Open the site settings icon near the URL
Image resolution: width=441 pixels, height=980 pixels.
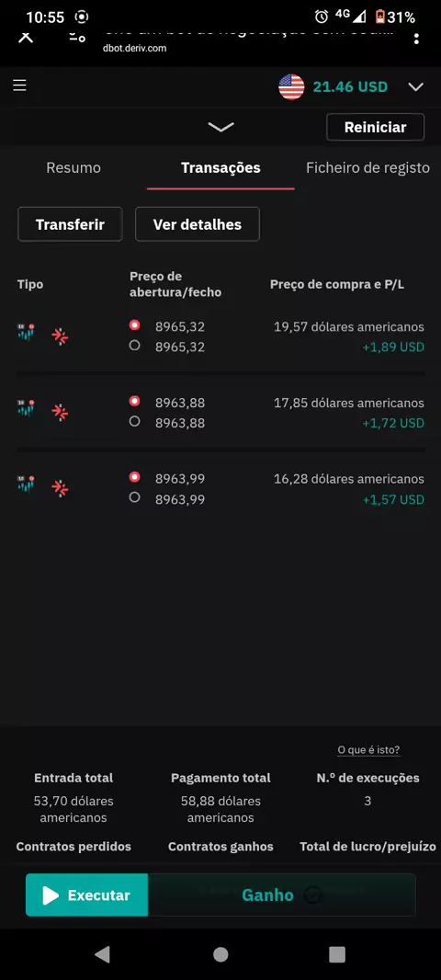point(77,36)
